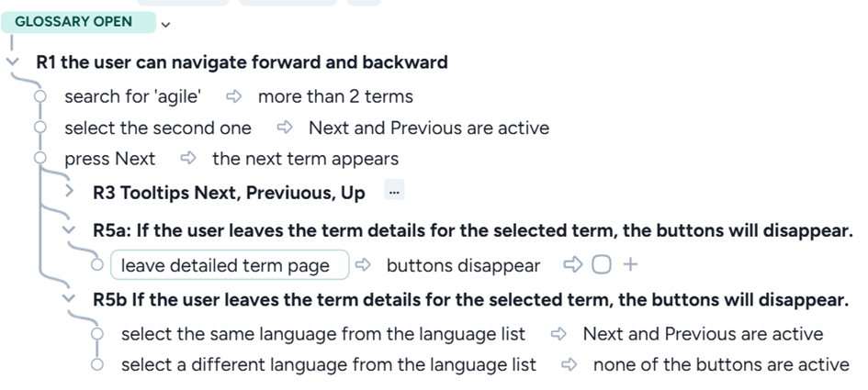Expand the R3 Tooltips node
Viewport: 868px width, 390px height.
pos(70,192)
